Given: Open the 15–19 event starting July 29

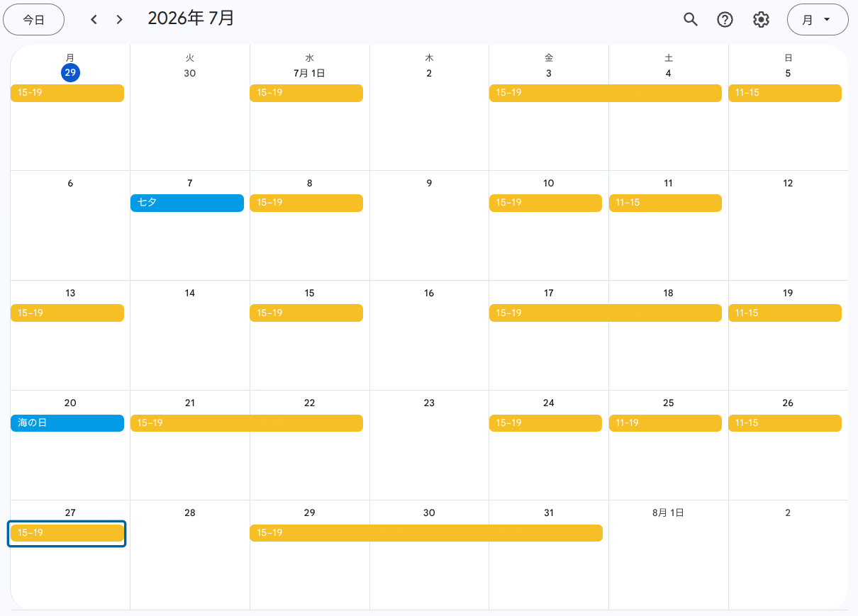Looking at the screenshot, I should tap(426, 533).
